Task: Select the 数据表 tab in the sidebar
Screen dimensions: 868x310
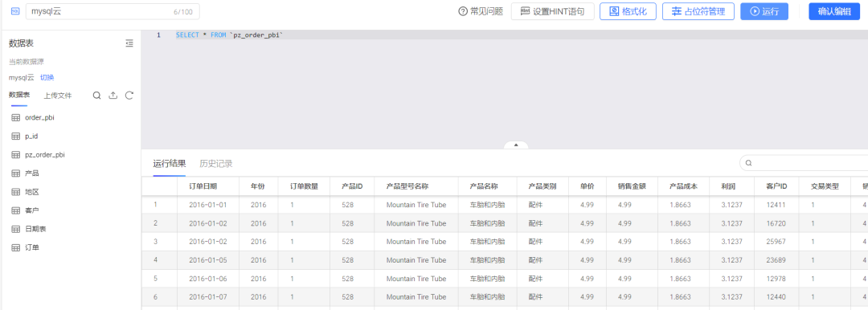Action: click(19, 96)
